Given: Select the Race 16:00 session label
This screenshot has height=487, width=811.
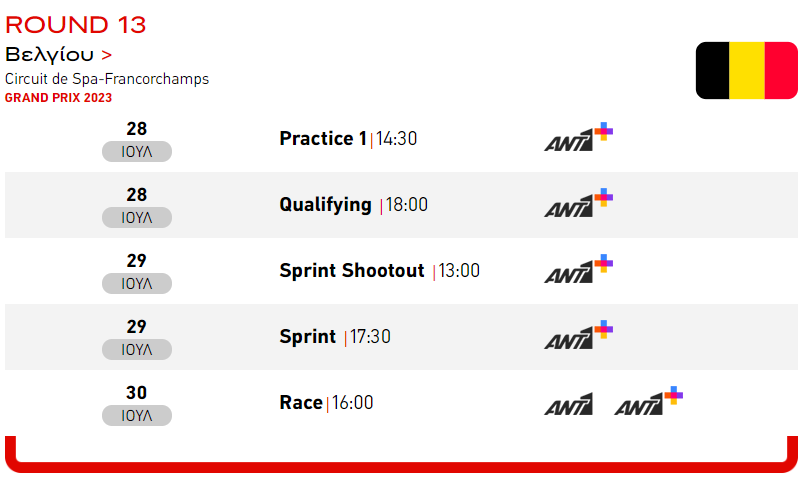Looking at the screenshot, I should coord(326,403).
